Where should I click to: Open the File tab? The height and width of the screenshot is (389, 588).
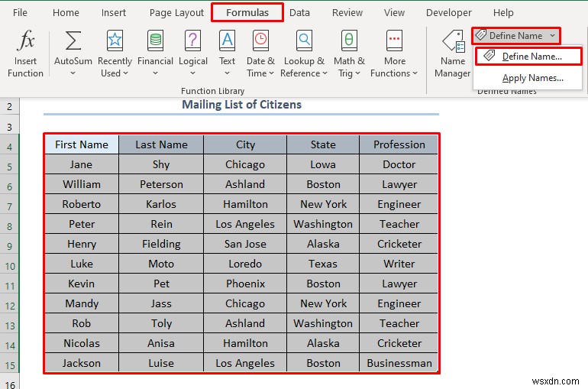[x=20, y=13]
